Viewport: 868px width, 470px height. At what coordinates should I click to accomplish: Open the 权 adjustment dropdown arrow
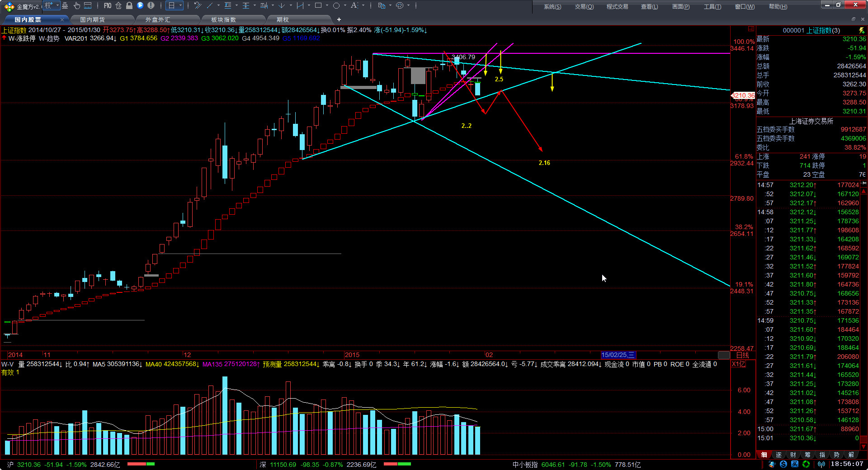57,5
